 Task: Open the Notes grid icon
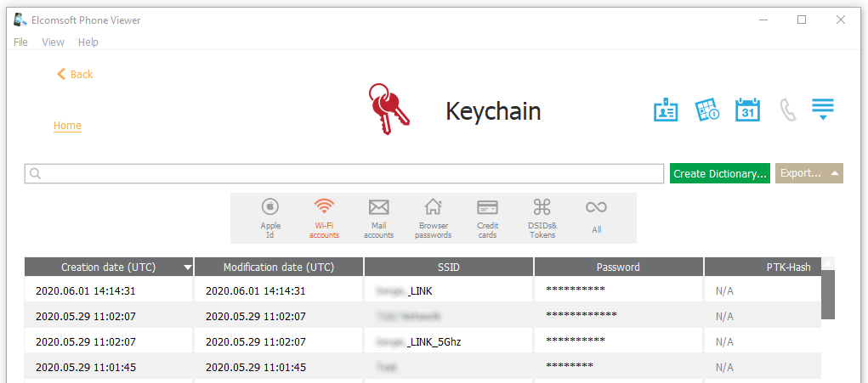coord(707,110)
